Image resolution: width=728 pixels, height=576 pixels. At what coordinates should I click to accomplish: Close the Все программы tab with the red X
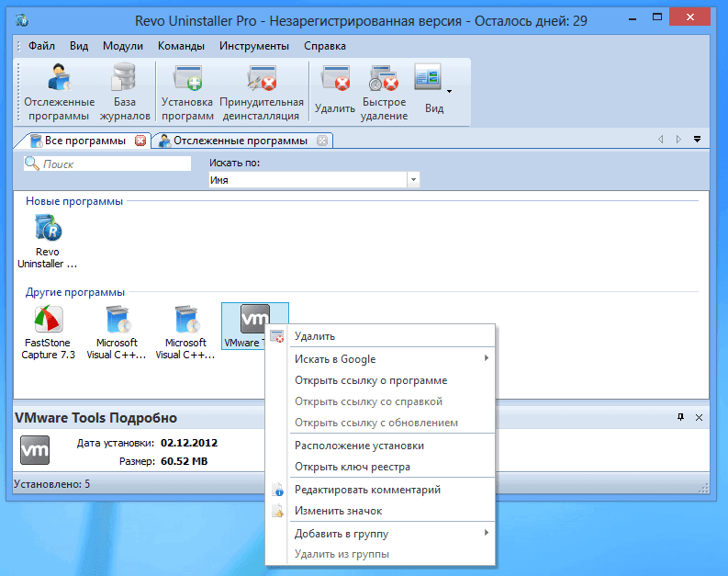(x=140, y=141)
